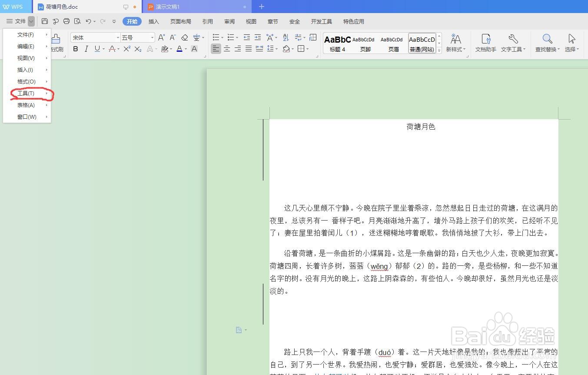
Task: Add a new tab with plus button
Action: (262, 7)
